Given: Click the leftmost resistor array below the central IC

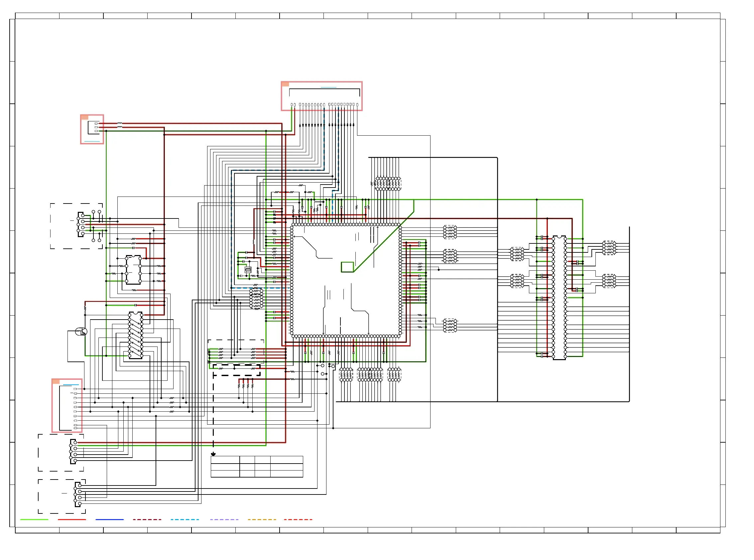Looking at the screenshot, I should click(x=346, y=374).
